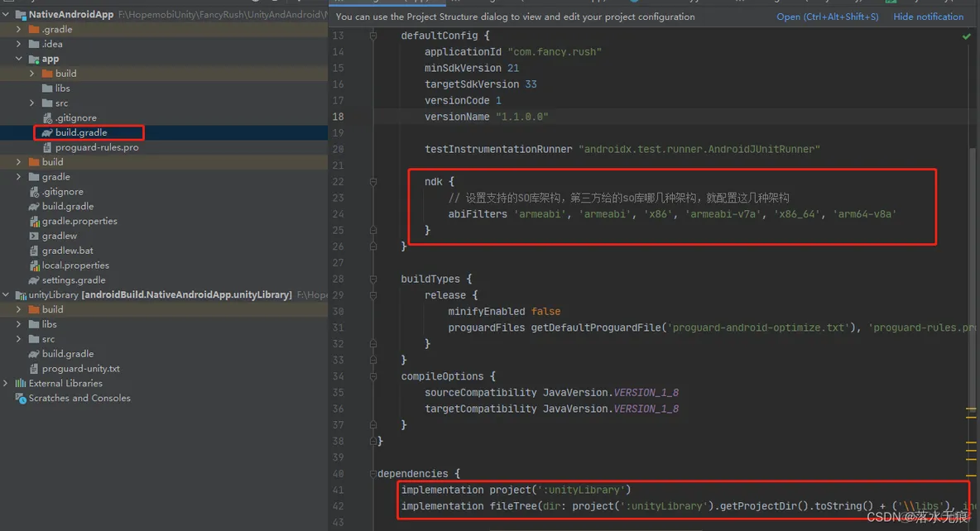Viewport: 980px width, 531px height.
Task: Click the gradlew file icon
Action: [35, 236]
